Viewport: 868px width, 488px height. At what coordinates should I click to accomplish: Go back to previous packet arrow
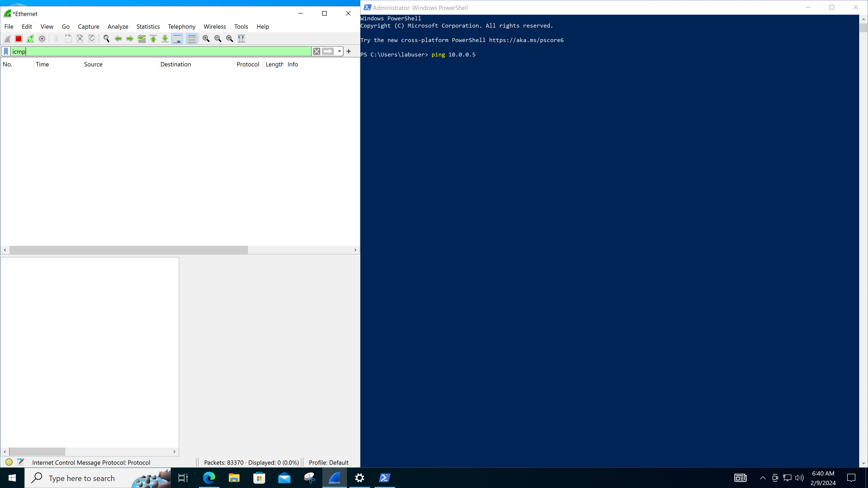click(x=118, y=39)
